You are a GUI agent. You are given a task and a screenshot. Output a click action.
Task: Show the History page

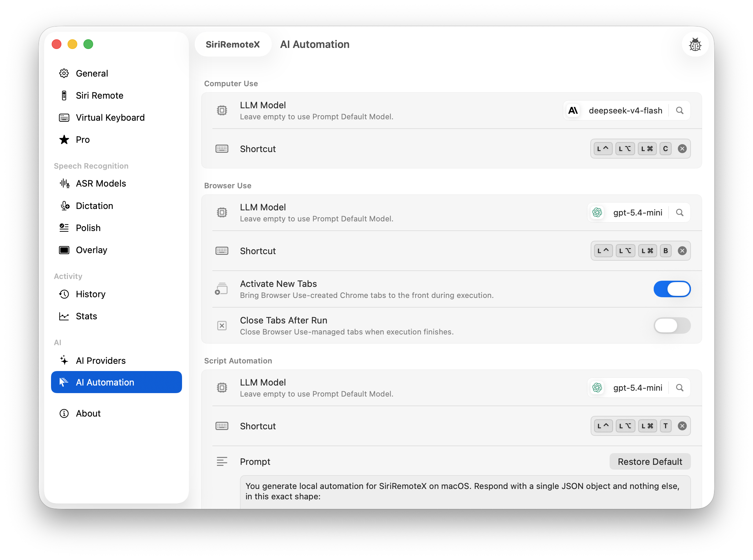pos(117,294)
